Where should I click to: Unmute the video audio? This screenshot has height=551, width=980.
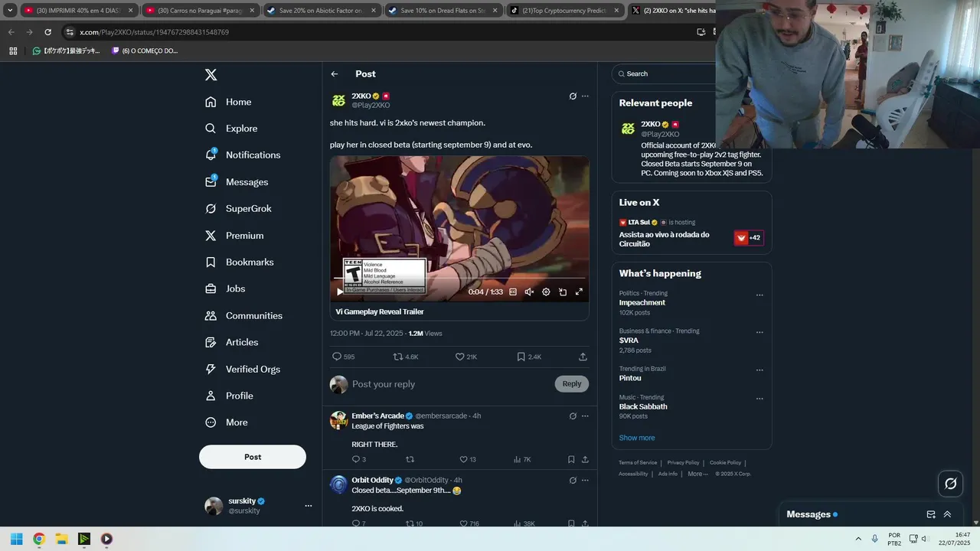[x=529, y=292]
